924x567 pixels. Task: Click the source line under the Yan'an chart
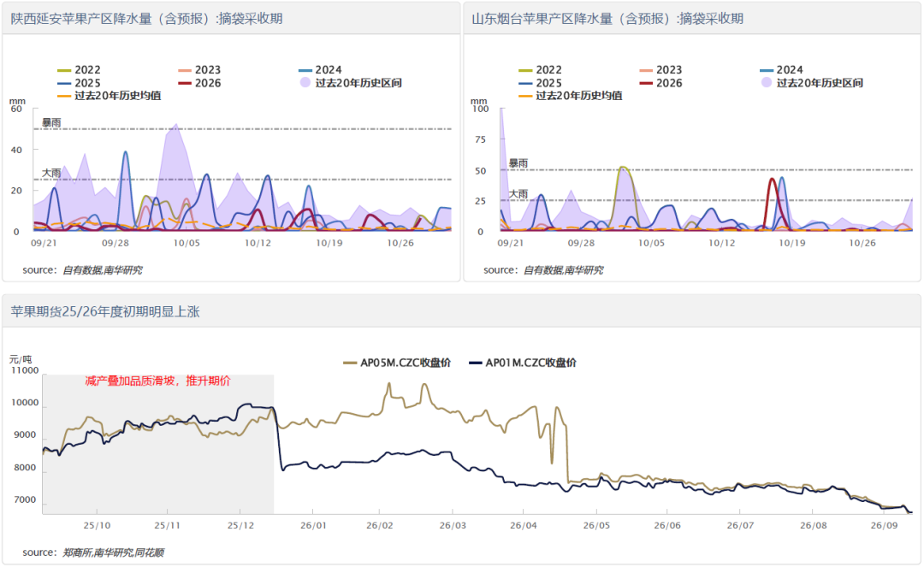coord(82,270)
